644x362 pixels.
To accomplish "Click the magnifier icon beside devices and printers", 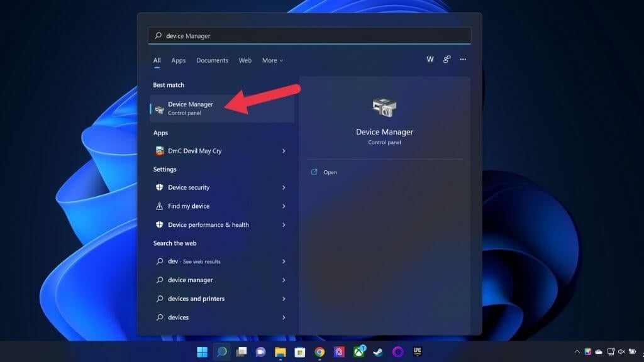I will click(160, 299).
